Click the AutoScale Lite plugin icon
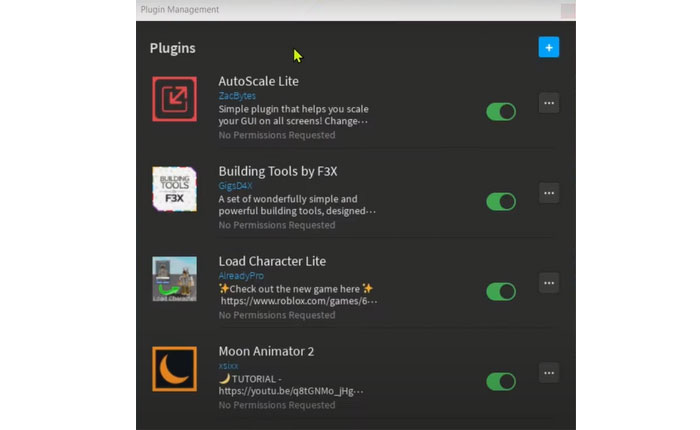 [175, 99]
